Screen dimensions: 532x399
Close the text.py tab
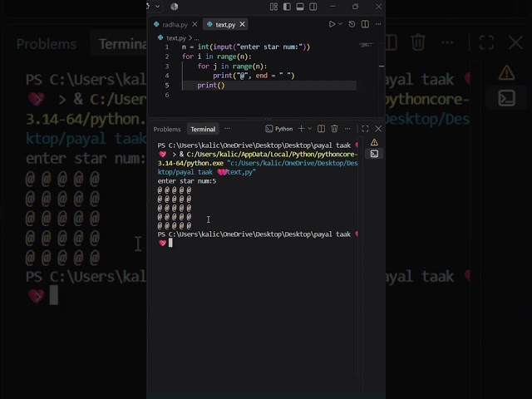pos(242,24)
